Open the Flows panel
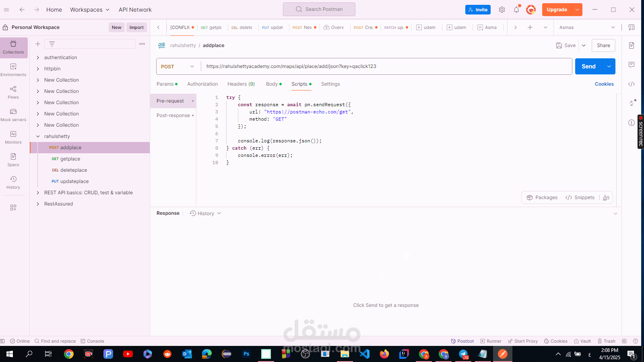Screen dimensions: 644x362 click(13, 92)
